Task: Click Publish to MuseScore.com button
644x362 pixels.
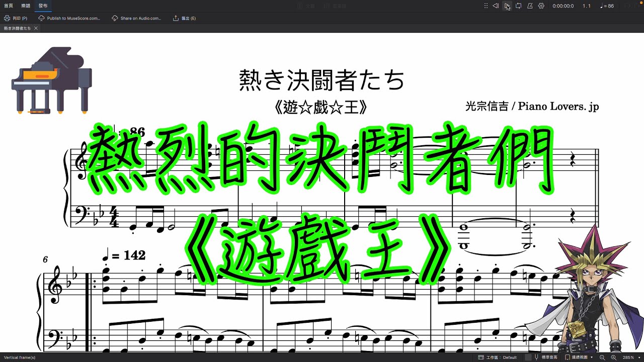Action: coord(69,18)
